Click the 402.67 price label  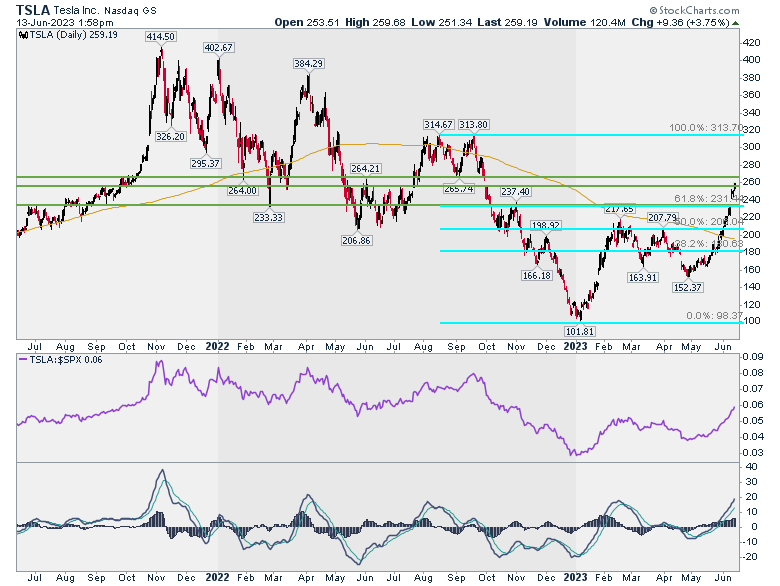coord(219,48)
